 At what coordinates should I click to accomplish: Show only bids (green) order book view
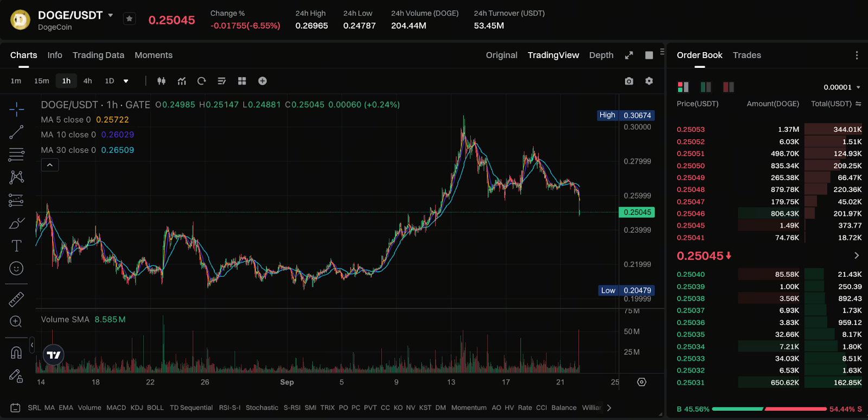tap(706, 87)
